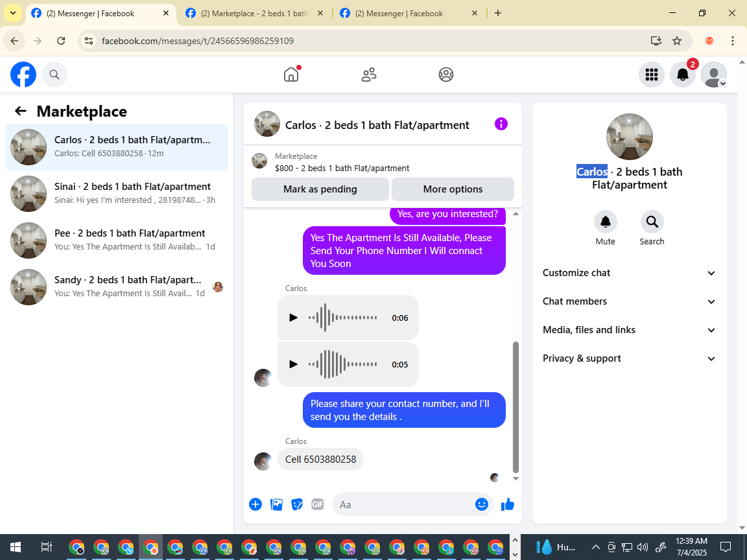The width and height of the screenshot is (747, 560).
Task: Click the 0:06 voice message waveform
Action: coord(343,318)
